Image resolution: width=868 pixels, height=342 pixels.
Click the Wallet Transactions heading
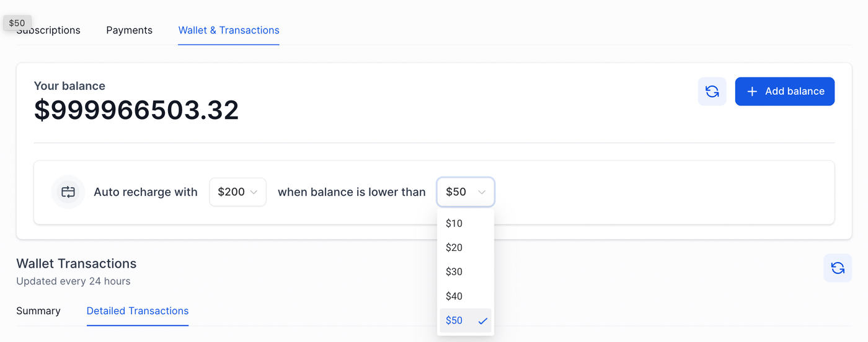76,264
